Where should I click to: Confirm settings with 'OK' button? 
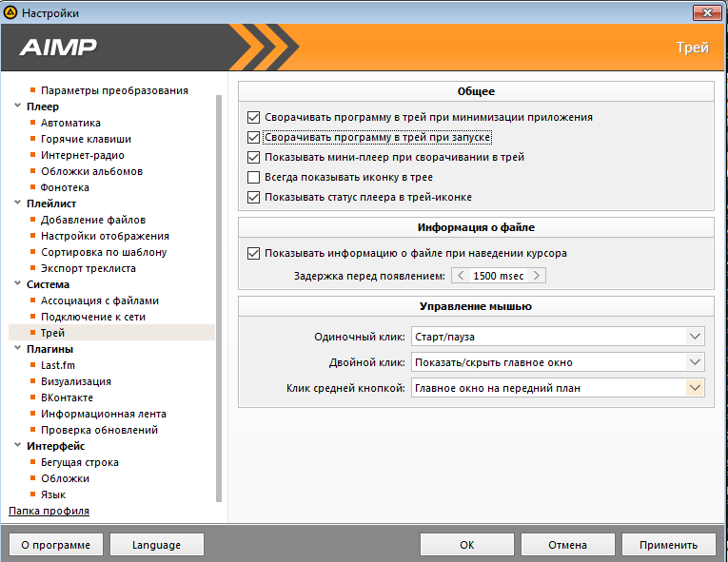(467, 545)
